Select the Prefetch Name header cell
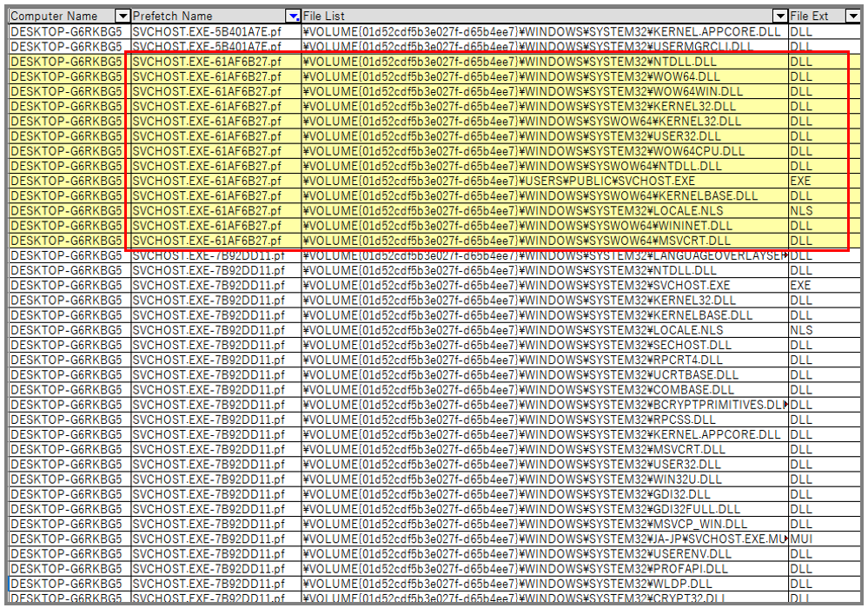 tap(215, 16)
